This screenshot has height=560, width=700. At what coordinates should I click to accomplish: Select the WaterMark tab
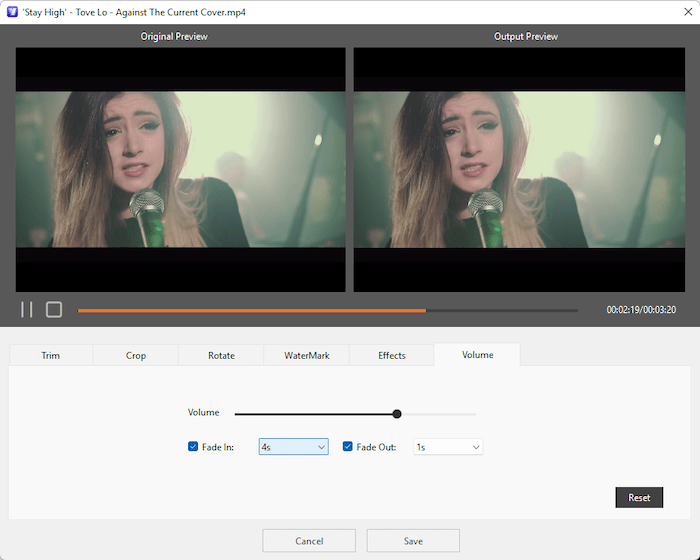(x=307, y=355)
